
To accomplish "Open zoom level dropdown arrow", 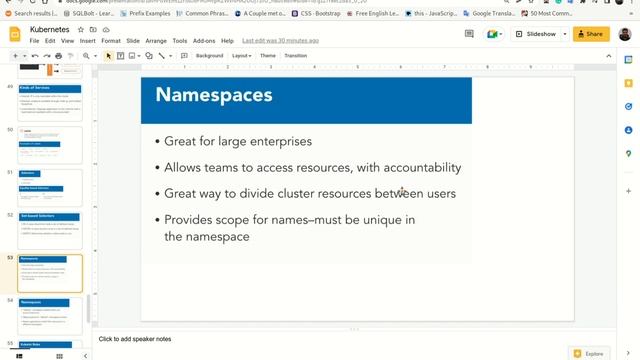I will [96, 56].
